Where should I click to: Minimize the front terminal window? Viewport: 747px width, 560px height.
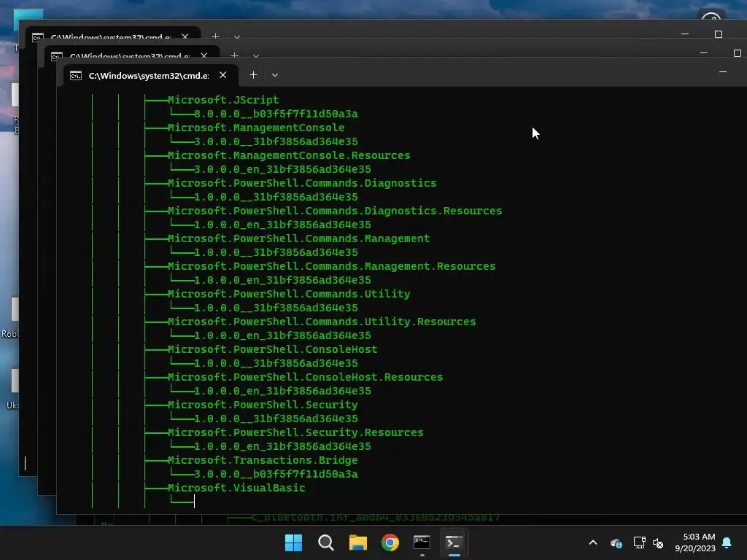pyautogui.click(x=723, y=72)
